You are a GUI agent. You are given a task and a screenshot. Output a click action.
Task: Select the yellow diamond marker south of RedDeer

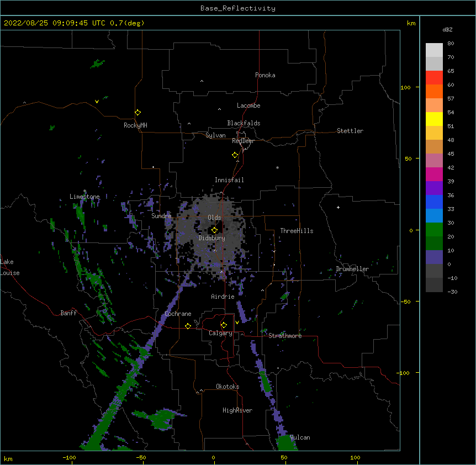[x=235, y=155]
